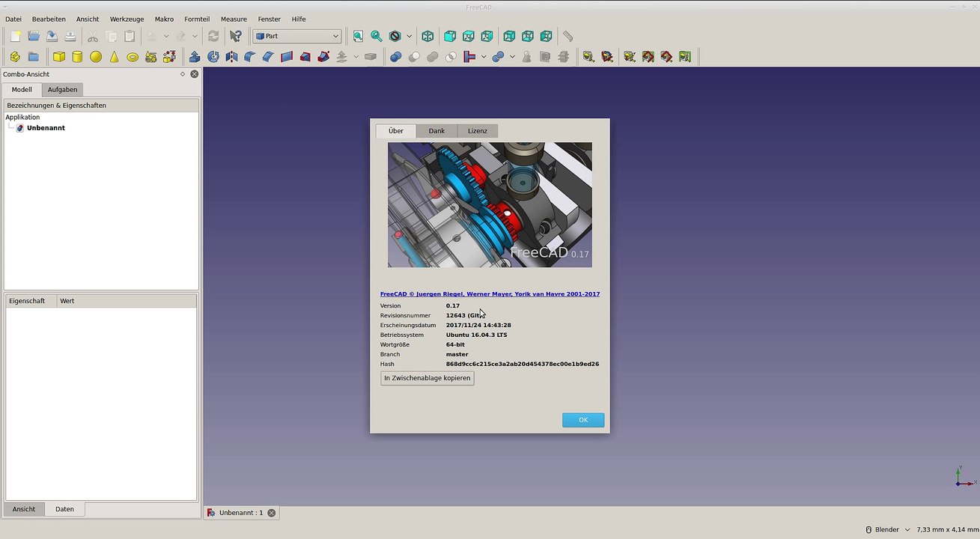Viewport: 980px width, 539px height.
Task: Create a Sphere solid
Action: tap(96, 57)
